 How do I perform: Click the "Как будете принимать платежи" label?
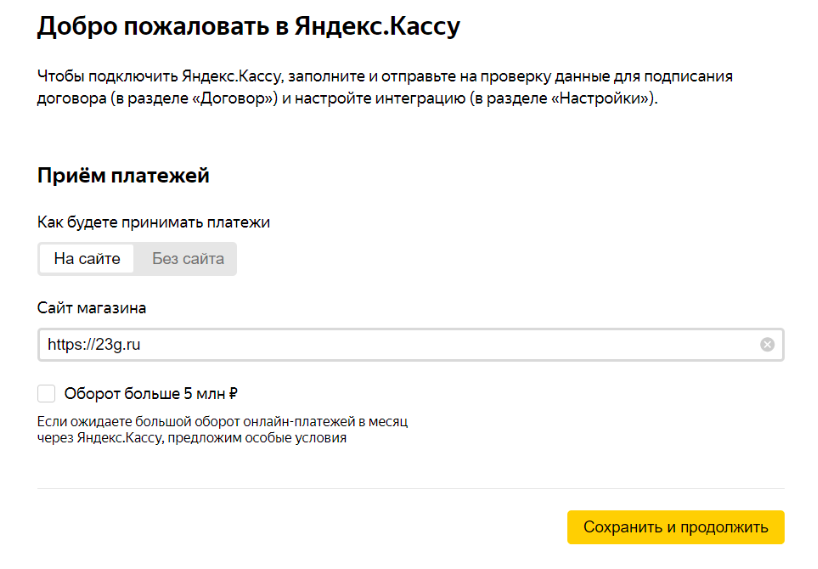click(153, 223)
